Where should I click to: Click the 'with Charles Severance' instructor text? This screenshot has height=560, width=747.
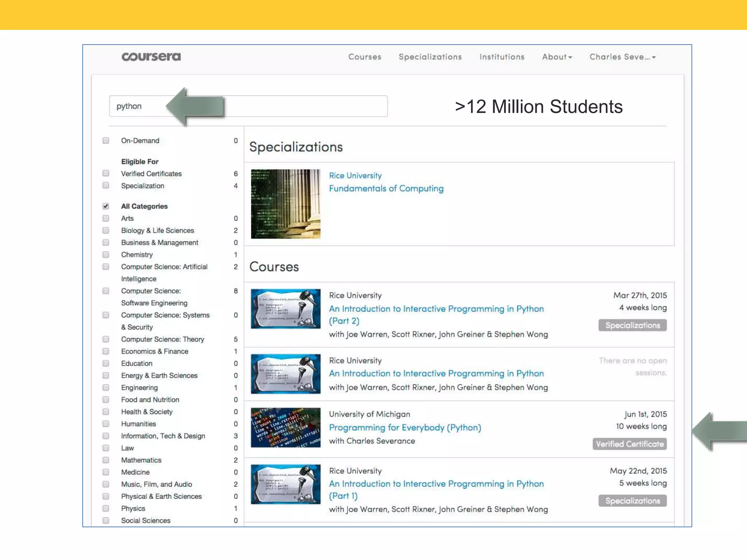pyautogui.click(x=372, y=441)
